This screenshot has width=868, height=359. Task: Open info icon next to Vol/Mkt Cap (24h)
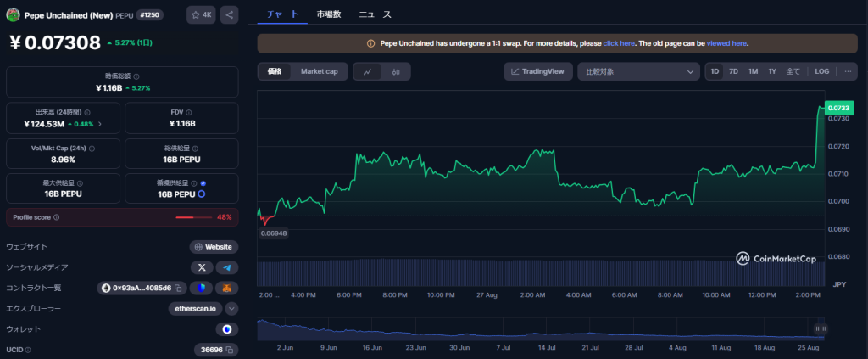[x=92, y=149]
